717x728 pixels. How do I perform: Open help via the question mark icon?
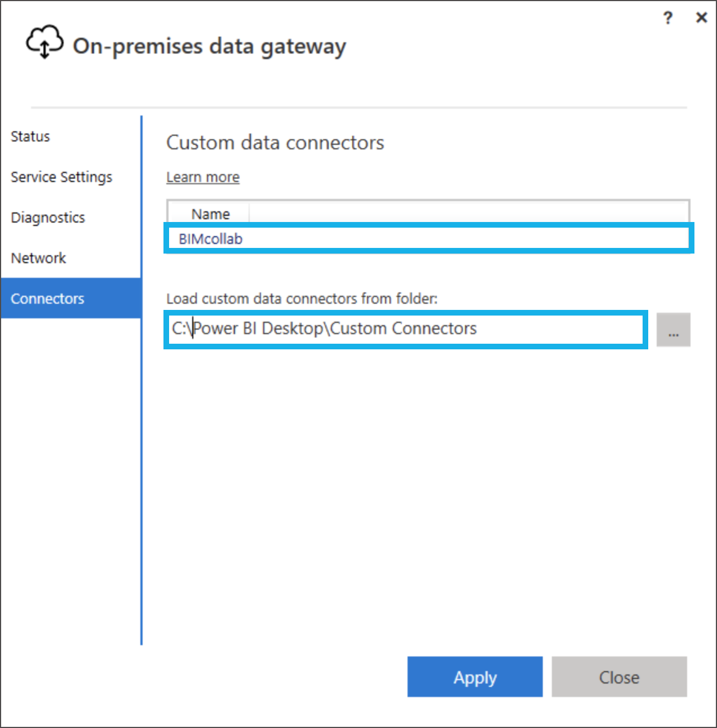coord(668,18)
